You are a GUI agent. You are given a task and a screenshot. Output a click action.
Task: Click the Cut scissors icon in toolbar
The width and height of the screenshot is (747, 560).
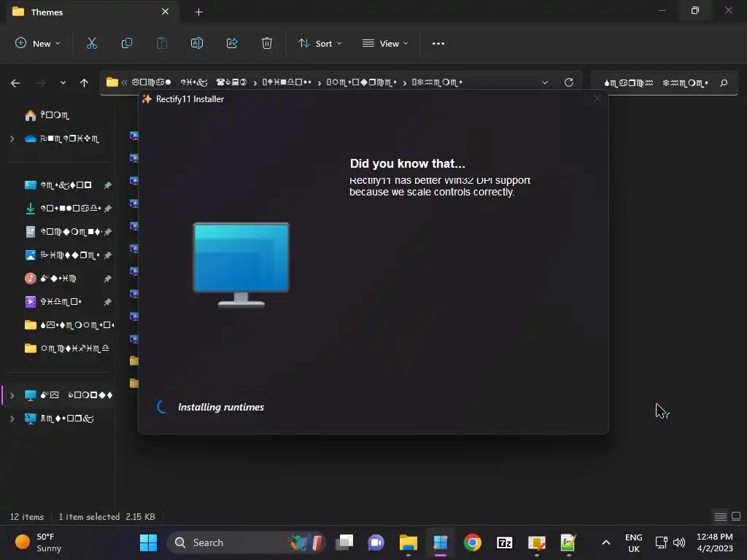tap(91, 43)
